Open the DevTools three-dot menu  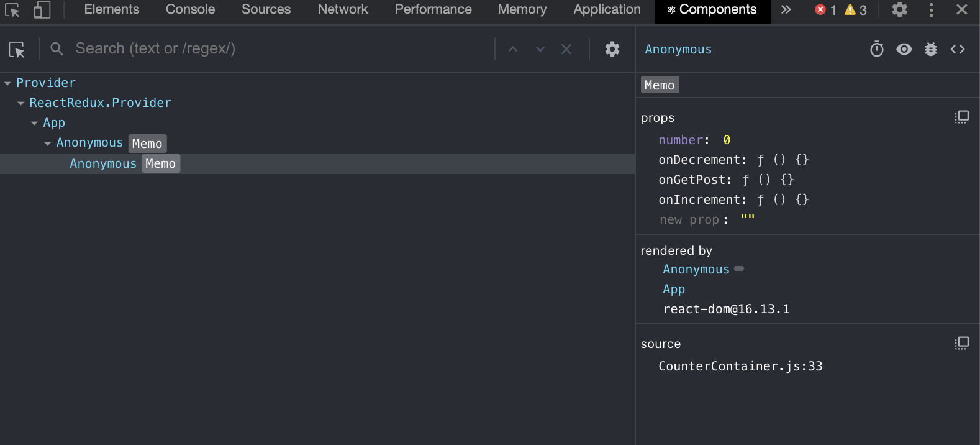[931, 10]
